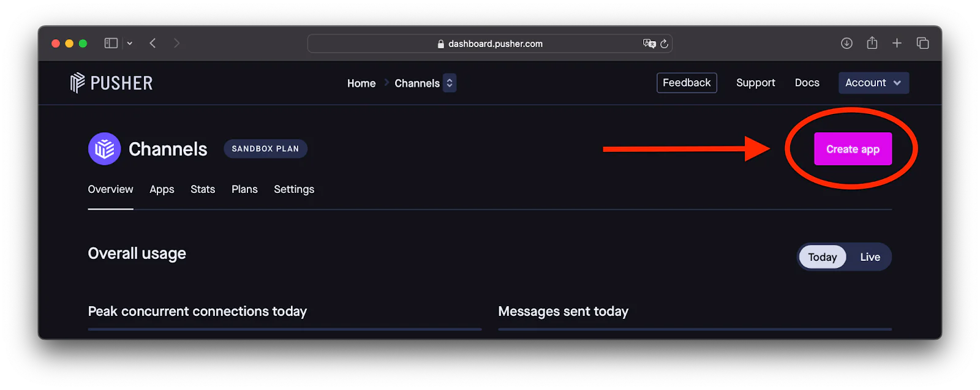Go to the Settings tab
Screen dimensions: 980x390
[x=294, y=189]
